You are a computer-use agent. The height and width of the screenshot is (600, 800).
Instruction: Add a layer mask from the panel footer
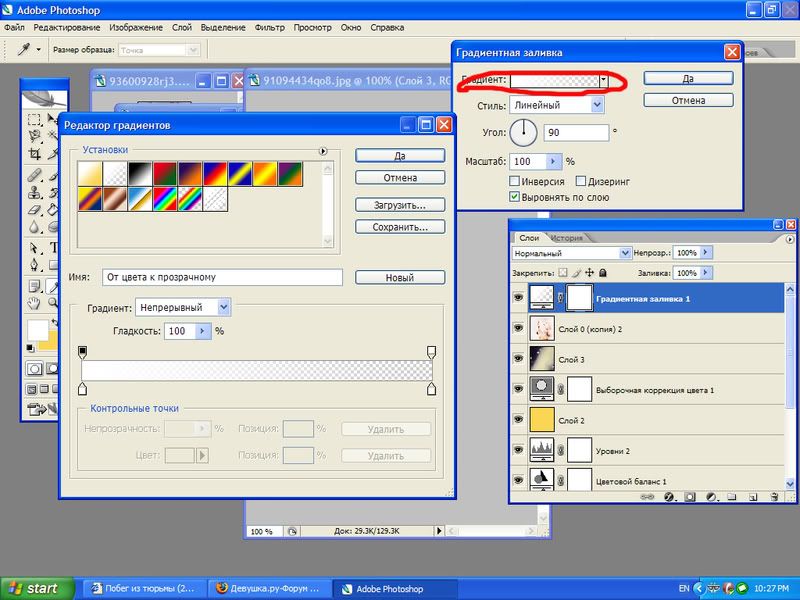coord(690,497)
